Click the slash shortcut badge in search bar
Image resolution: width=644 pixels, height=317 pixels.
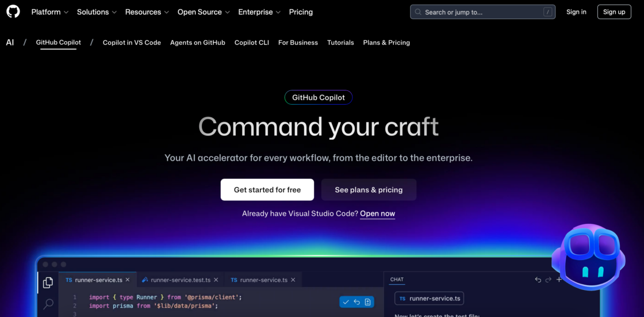point(547,12)
